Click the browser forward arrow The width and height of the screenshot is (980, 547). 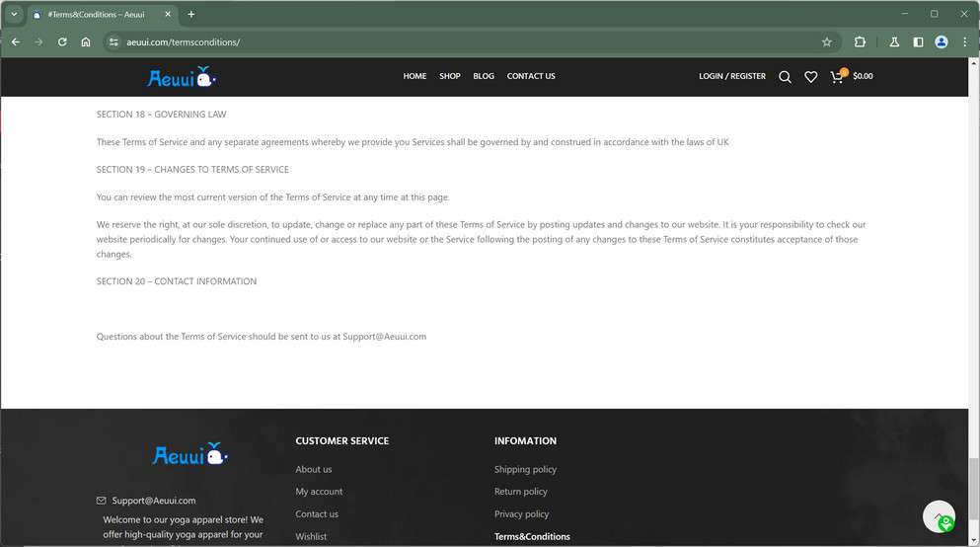tap(38, 41)
